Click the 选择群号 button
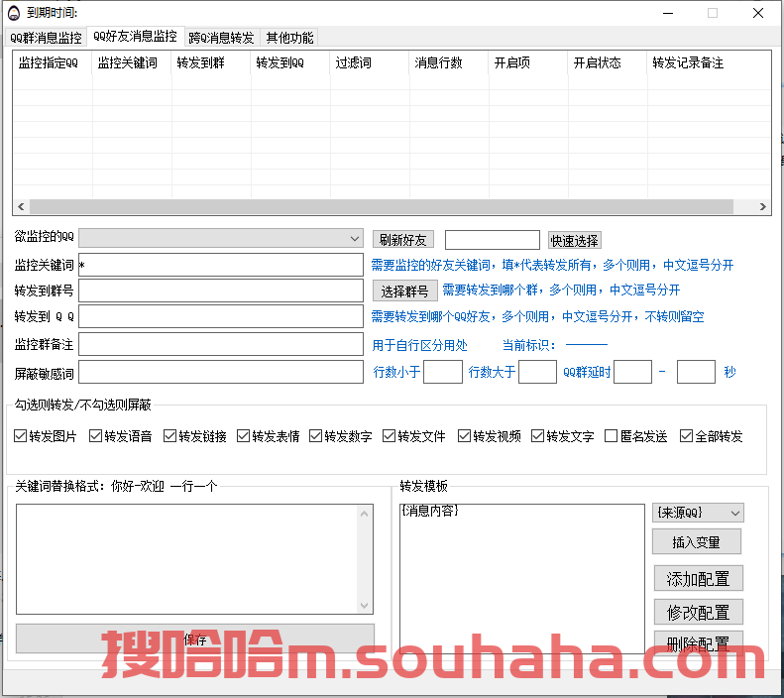 click(404, 291)
